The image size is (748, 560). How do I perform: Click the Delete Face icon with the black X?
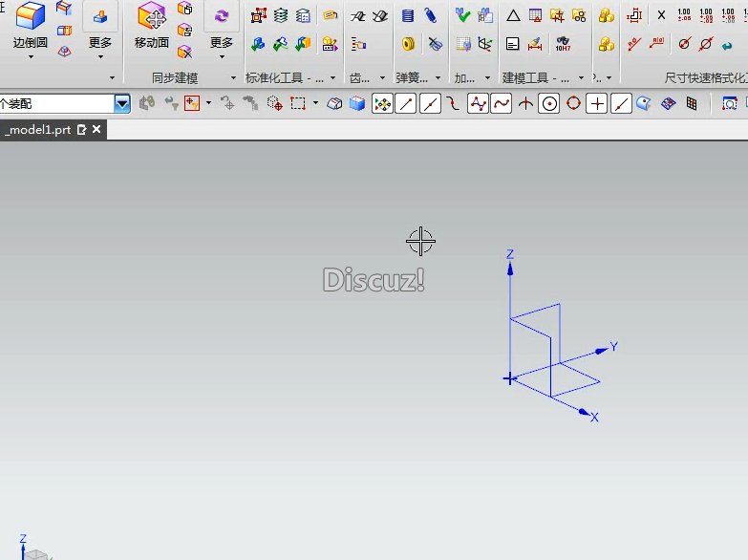(184, 52)
